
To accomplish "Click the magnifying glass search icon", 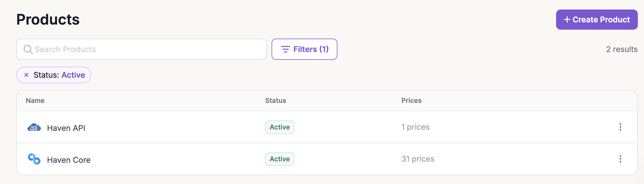I will tap(28, 49).
